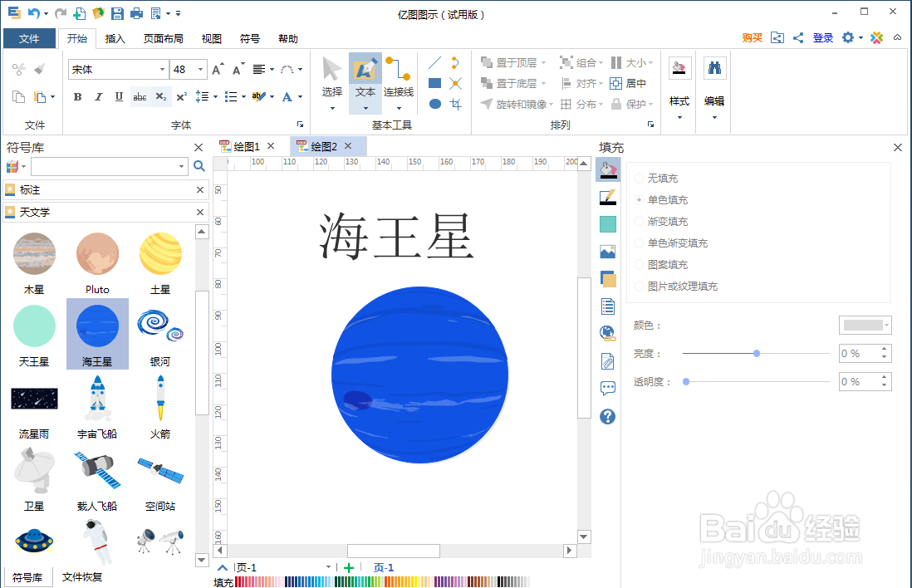The image size is (912, 588).
Task: Click the Buy (购买) link
Action: point(752,38)
